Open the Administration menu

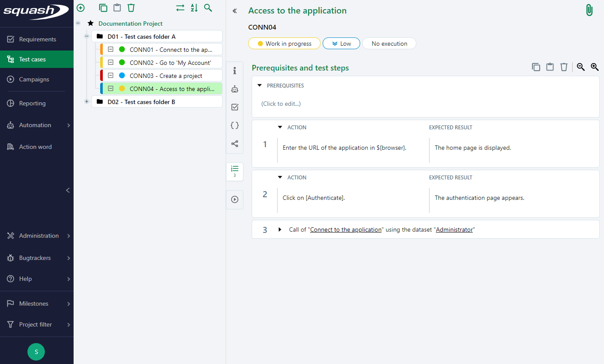[39, 236]
